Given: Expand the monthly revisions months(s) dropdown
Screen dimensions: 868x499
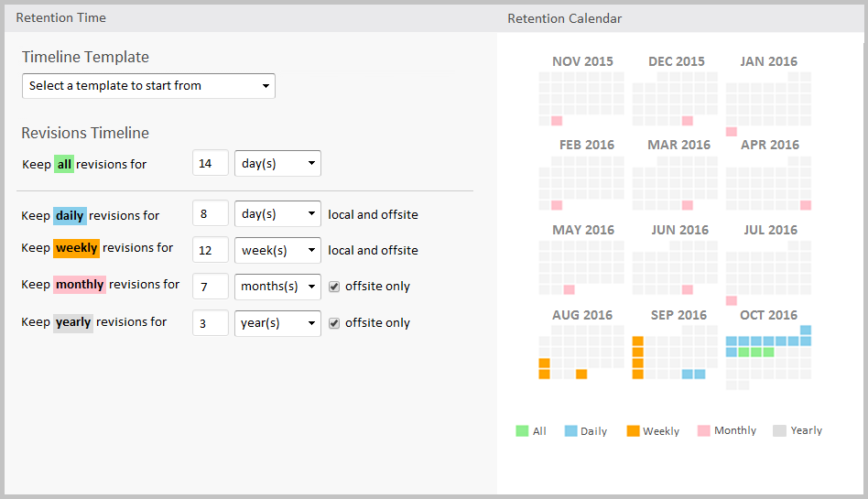Looking at the screenshot, I should coord(277,287).
